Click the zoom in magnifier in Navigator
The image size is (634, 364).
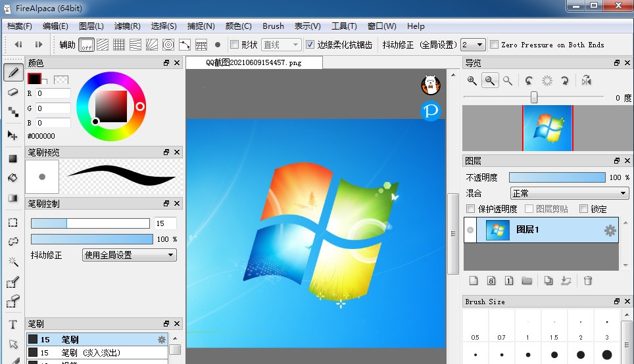[472, 80]
